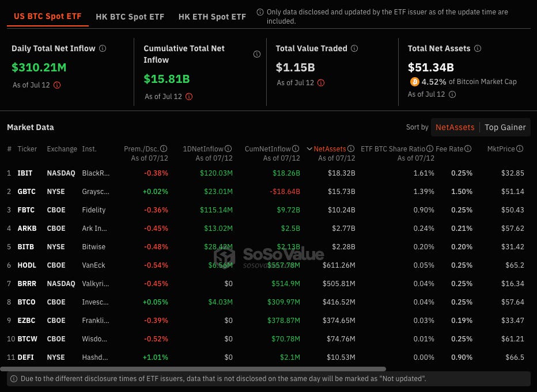
Task: Click info icon next to Total Value Traded
Action: (x=354, y=48)
